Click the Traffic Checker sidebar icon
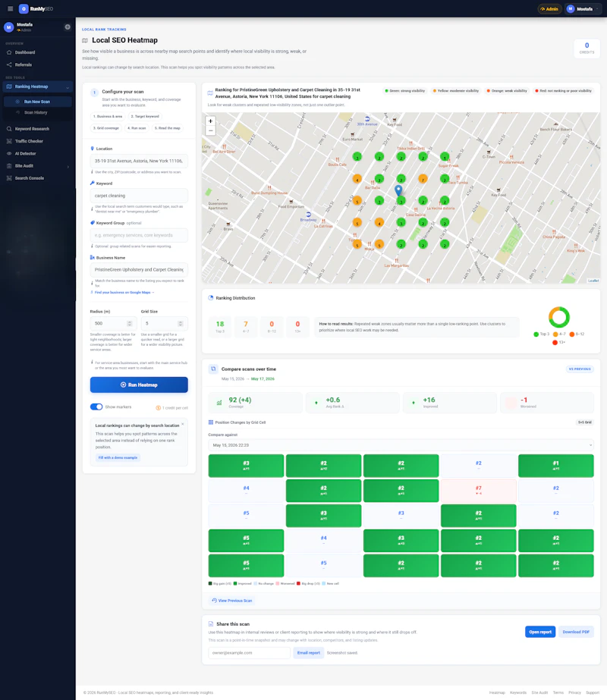Image resolution: width=607 pixels, height=700 pixels. pyautogui.click(x=9, y=141)
